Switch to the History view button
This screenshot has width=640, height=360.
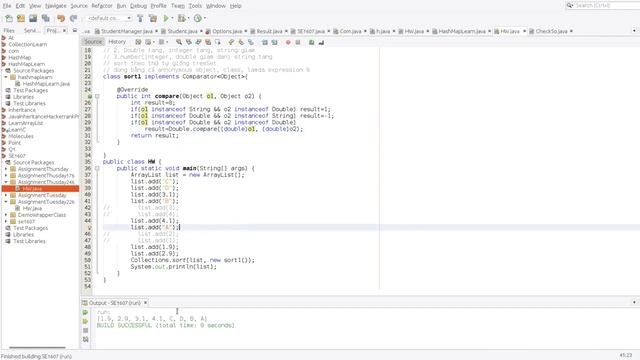(117, 42)
